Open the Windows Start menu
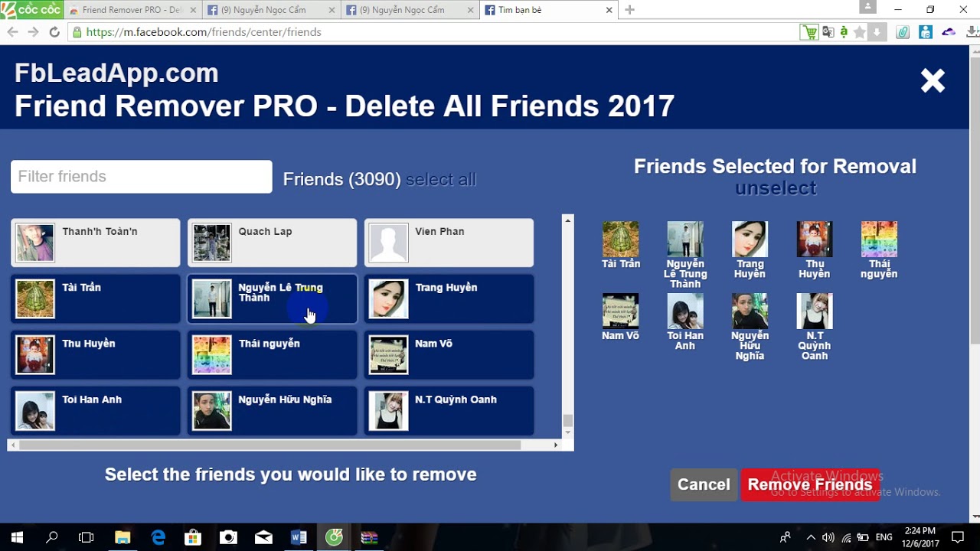The height and width of the screenshot is (551, 980). click(x=17, y=537)
